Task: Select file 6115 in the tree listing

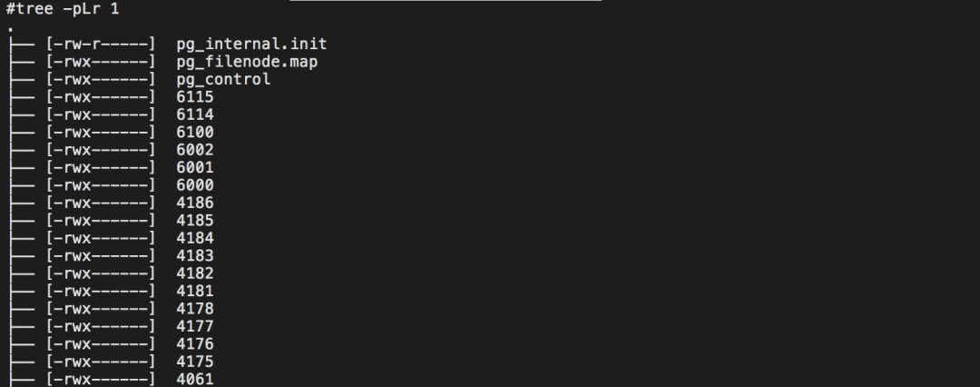Action: (195, 97)
